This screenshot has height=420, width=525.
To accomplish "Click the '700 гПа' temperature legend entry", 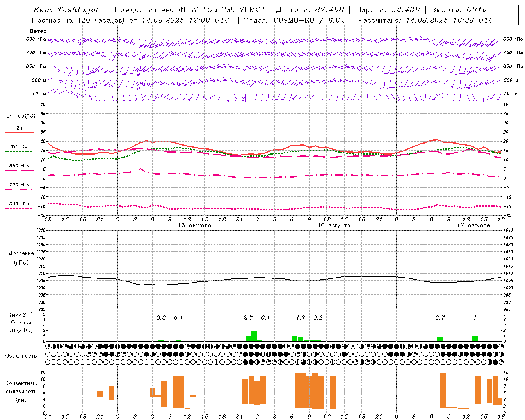I will pos(19,185).
